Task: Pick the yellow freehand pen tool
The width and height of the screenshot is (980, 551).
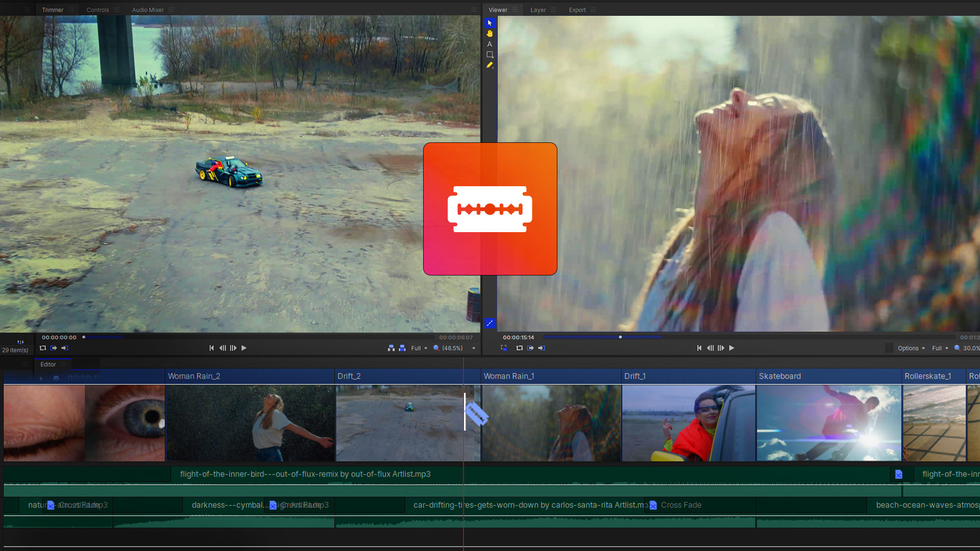Action: click(x=489, y=65)
